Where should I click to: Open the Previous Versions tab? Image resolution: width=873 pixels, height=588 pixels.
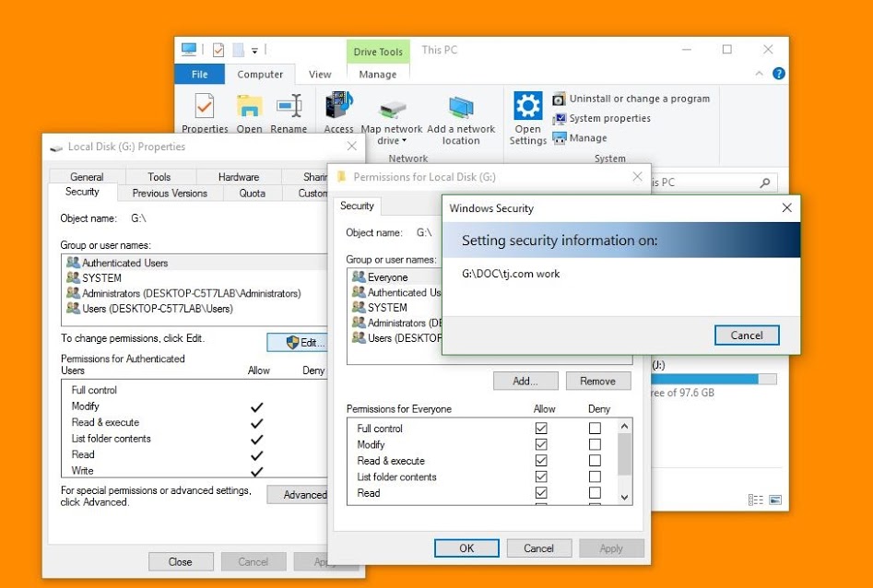click(x=170, y=194)
